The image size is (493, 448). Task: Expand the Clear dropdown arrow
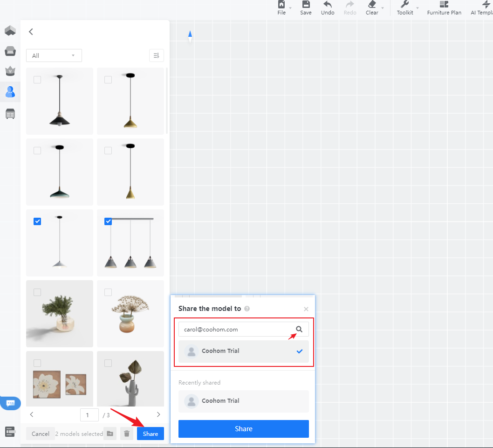point(382,8)
